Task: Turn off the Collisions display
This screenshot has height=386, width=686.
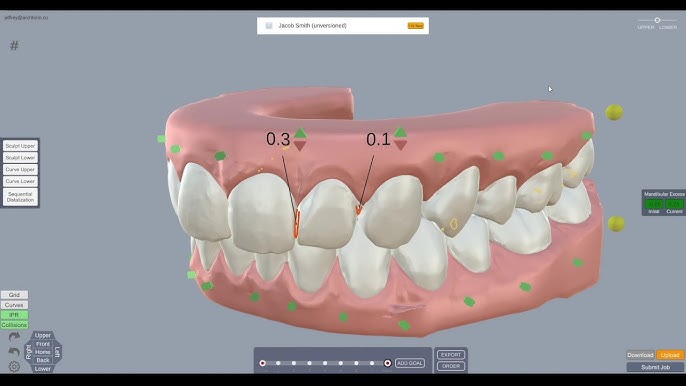Action: [x=14, y=325]
